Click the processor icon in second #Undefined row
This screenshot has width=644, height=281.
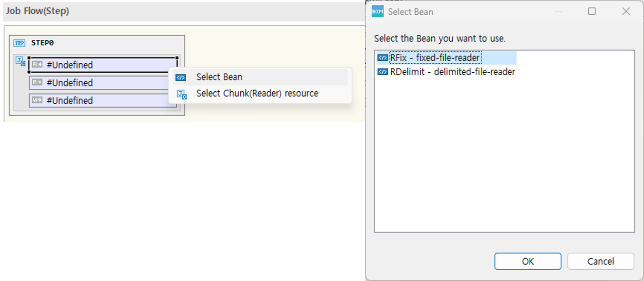click(38, 83)
